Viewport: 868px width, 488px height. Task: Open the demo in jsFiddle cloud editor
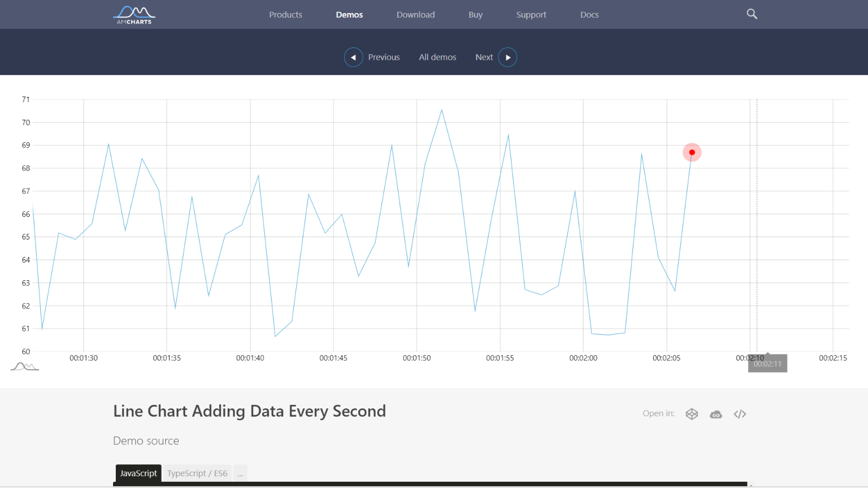click(716, 413)
